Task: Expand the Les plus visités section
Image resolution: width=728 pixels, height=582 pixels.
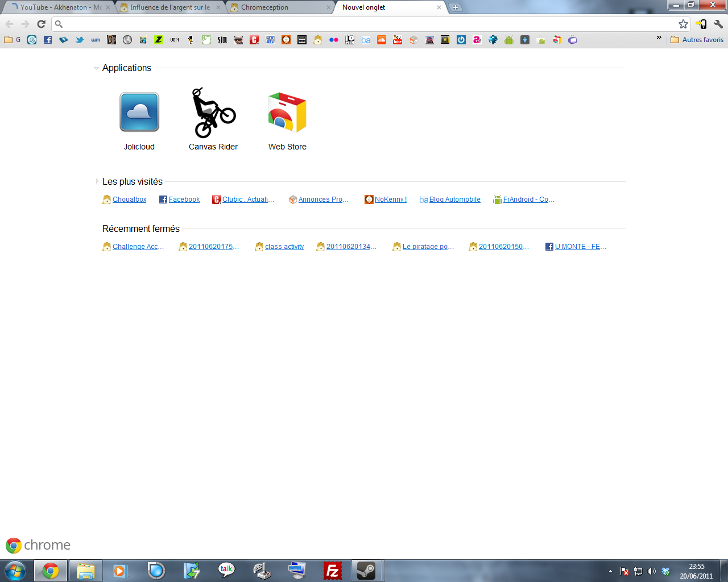Action: (97, 181)
